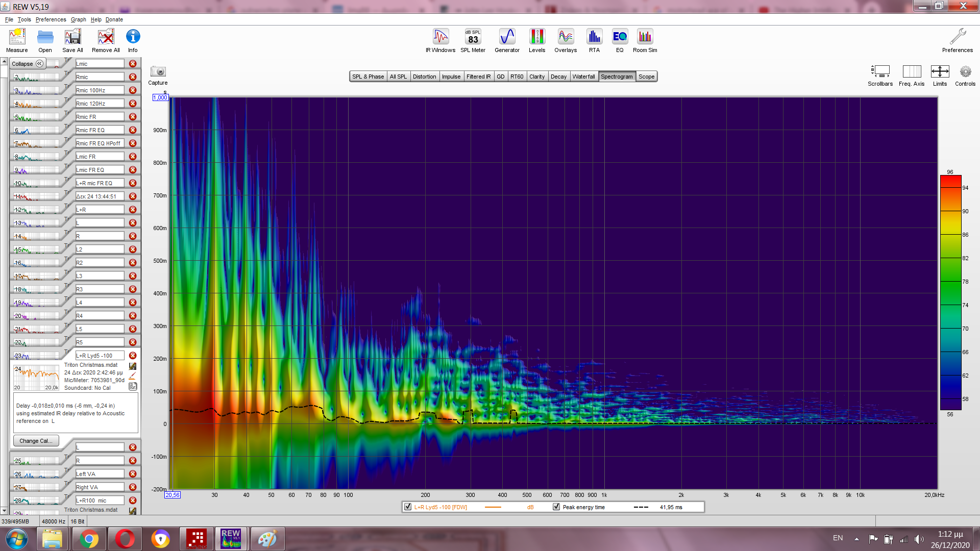
Task: Open the Help menu
Action: tap(96, 19)
